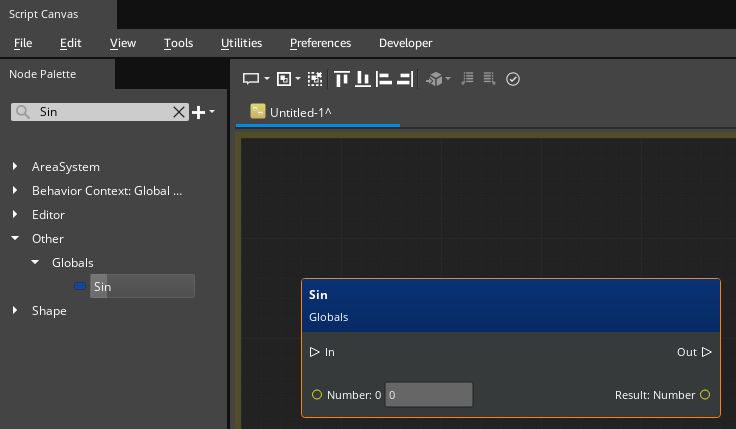Click the add comment toolbar icon
Screen dimensions: 736x429
251,79
